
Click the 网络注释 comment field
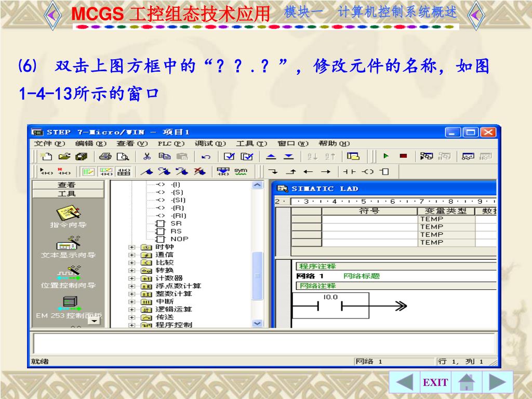396,286
